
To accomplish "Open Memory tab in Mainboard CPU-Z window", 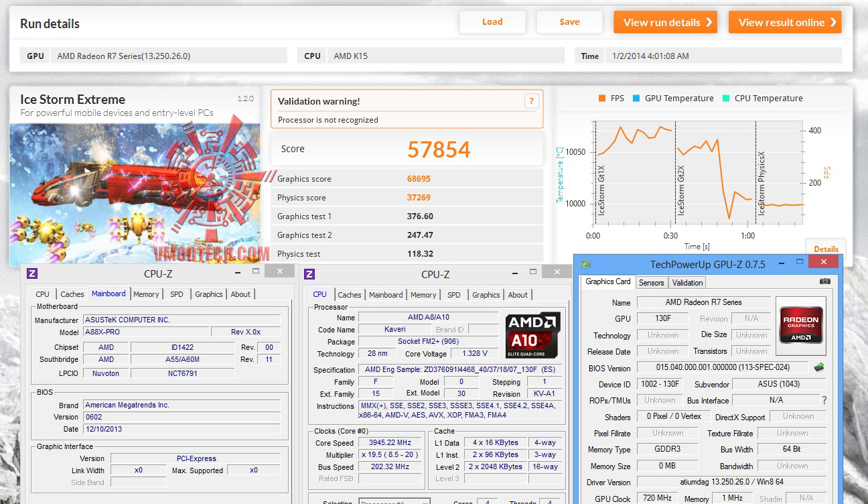I will [x=146, y=294].
